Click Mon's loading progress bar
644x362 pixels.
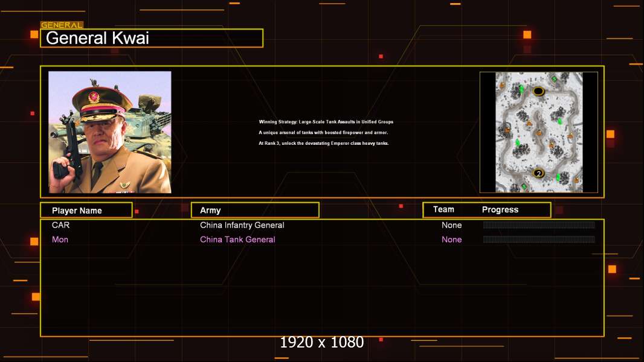(539, 239)
